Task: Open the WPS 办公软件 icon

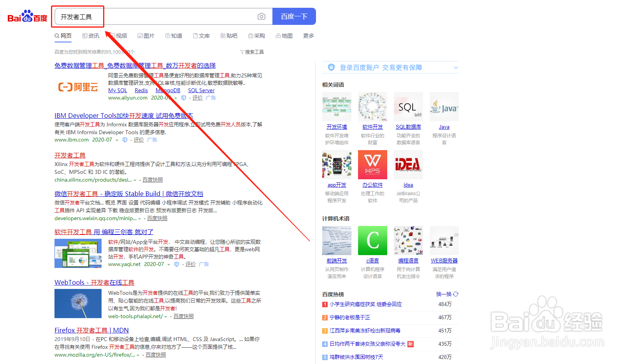Action: coord(372,164)
